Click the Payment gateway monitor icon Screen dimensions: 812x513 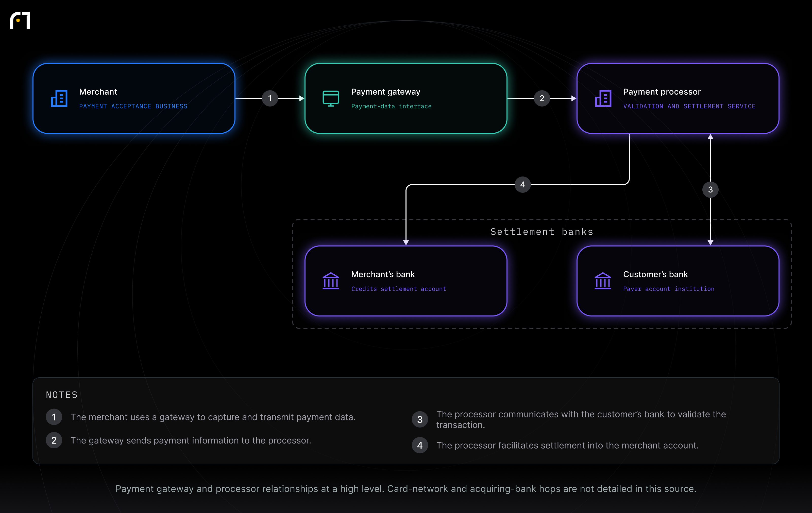tap(331, 98)
